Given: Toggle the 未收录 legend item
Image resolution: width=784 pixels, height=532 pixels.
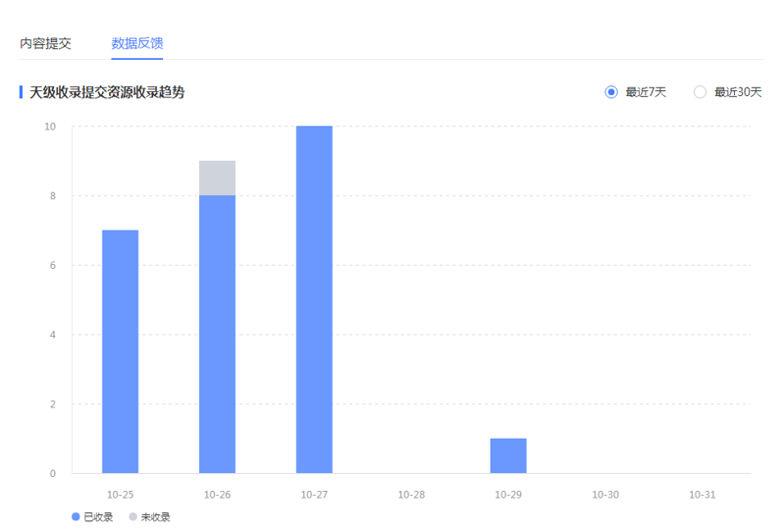Looking at the screenshot, I should point(149,517).
